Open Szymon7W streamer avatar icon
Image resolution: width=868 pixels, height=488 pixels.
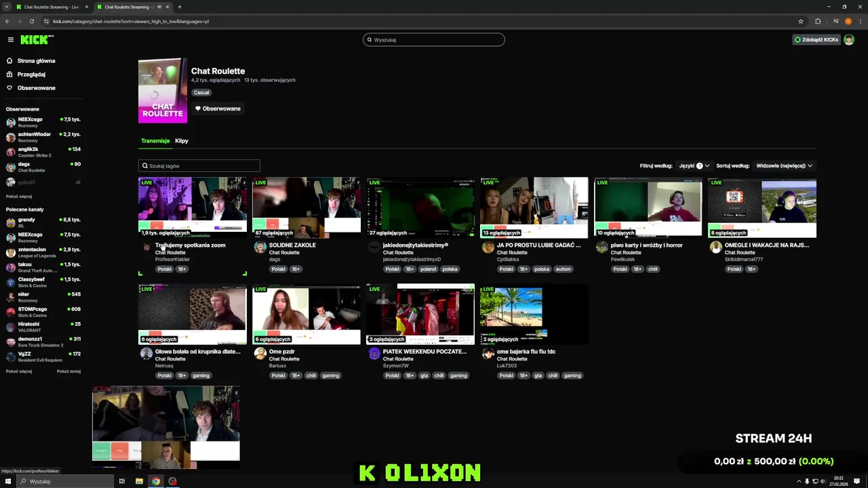pos(374,354)
